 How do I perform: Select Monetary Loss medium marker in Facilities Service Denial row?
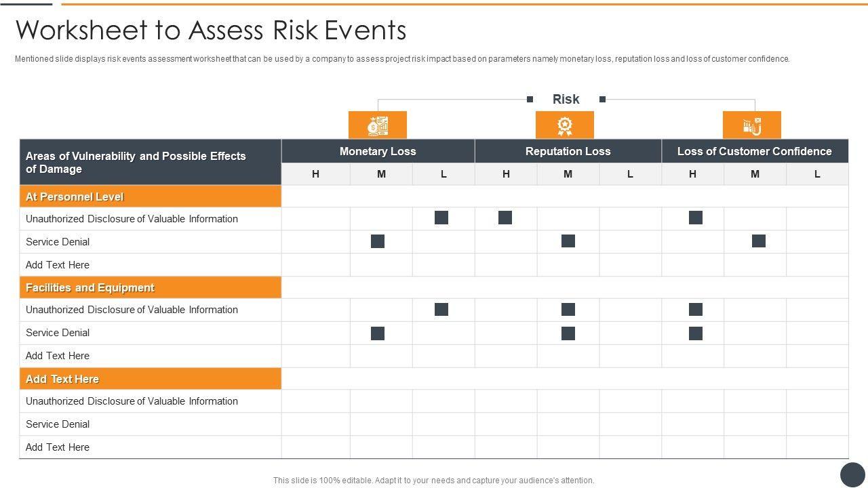tap(378, 333)
